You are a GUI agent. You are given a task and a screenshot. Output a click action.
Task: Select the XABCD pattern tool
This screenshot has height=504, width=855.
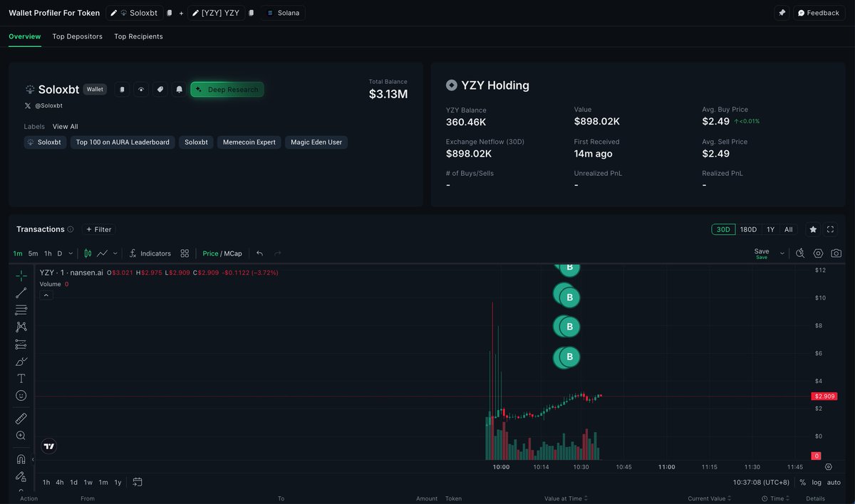(21, 327)
